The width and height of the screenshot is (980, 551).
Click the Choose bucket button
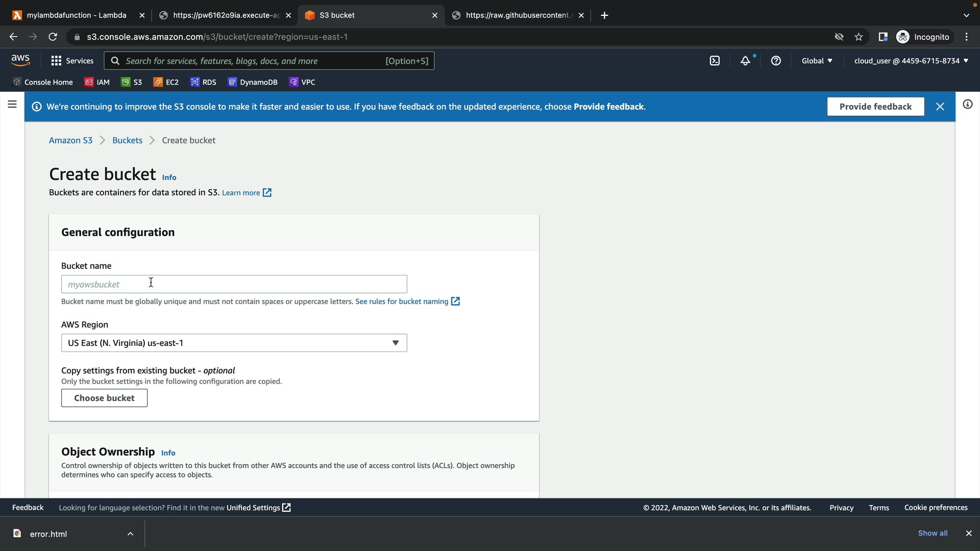104,398
